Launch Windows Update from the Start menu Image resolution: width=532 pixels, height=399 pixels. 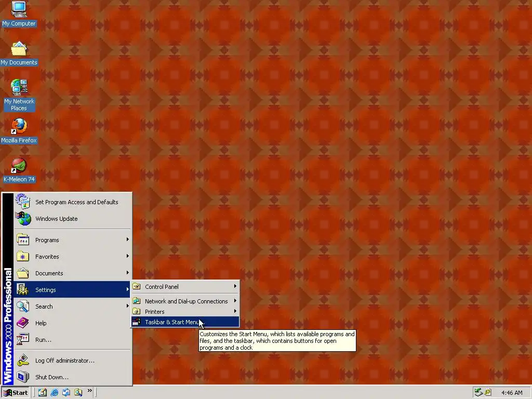pyautogui.click(x=72, y=219)
